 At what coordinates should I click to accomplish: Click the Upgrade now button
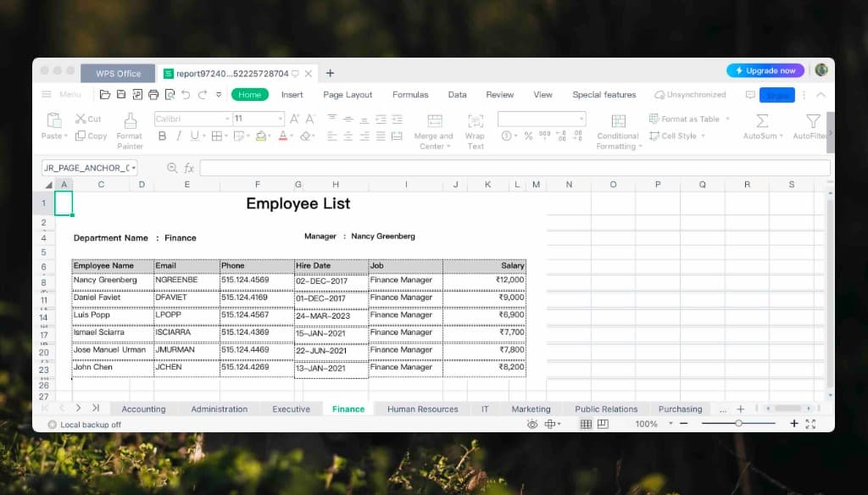tap(765, 70)
